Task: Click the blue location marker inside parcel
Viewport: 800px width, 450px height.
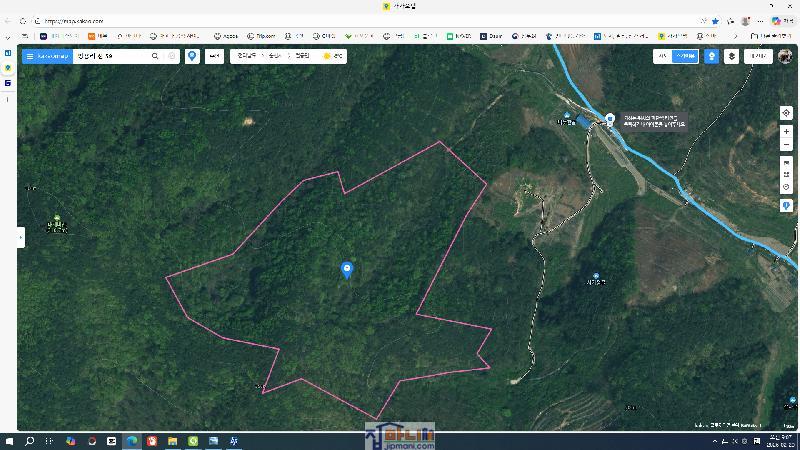Action: point(347,269)
